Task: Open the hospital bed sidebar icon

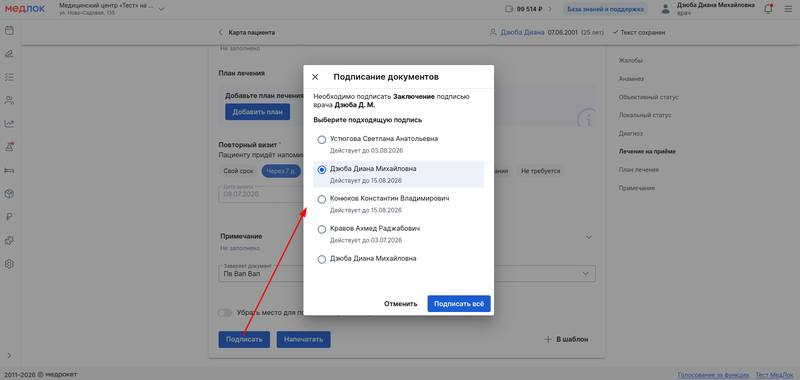Action: (x=9, y=170)
